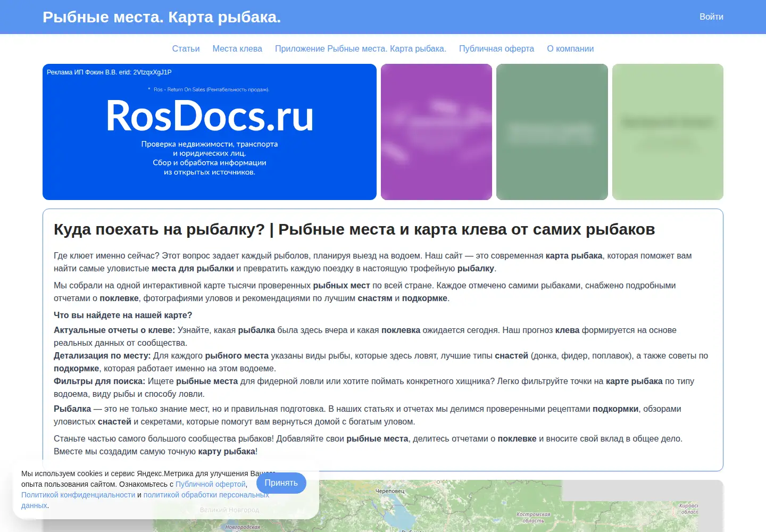Click Войти to sign in

click(711, 17)
